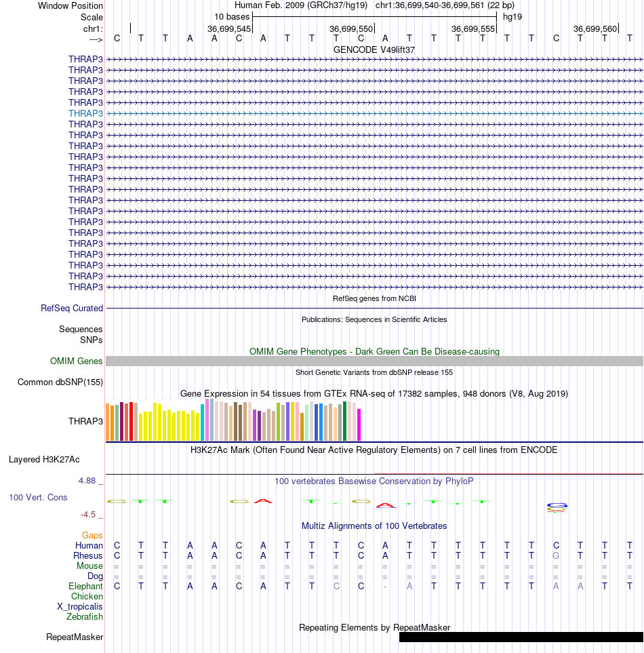Click the Publications: Sequences in Scientific Articles title

click(374, 319)
